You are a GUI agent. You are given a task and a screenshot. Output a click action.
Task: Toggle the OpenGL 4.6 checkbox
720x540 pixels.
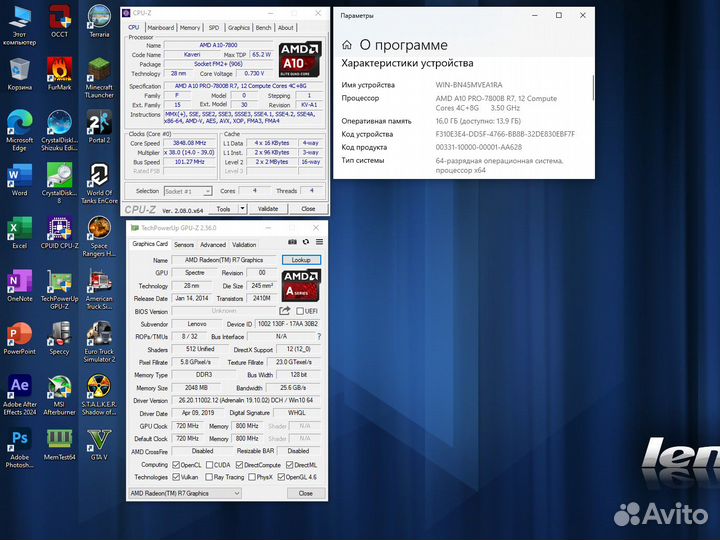281,477
